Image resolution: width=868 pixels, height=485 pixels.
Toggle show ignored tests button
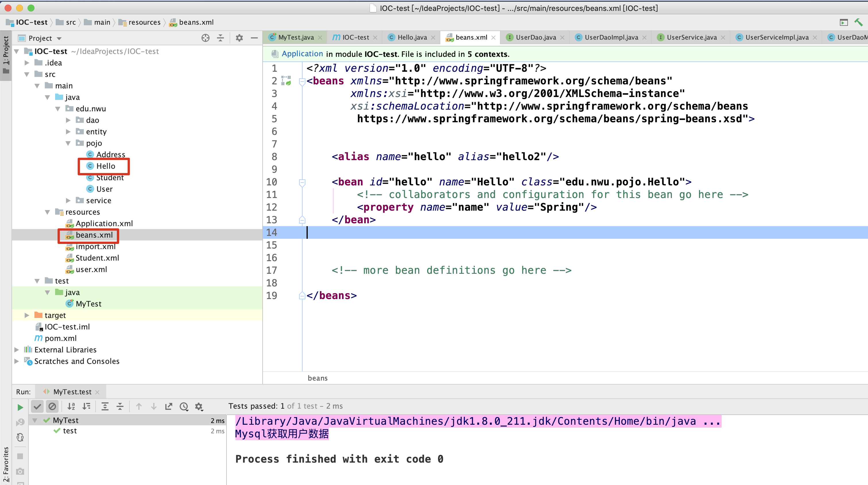(52, 406)
